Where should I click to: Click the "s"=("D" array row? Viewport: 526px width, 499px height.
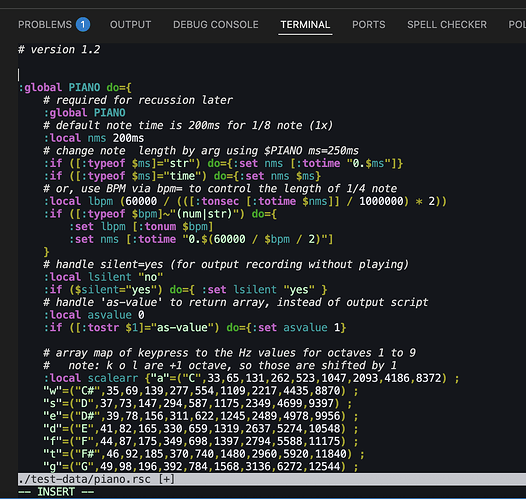(198, 403)
